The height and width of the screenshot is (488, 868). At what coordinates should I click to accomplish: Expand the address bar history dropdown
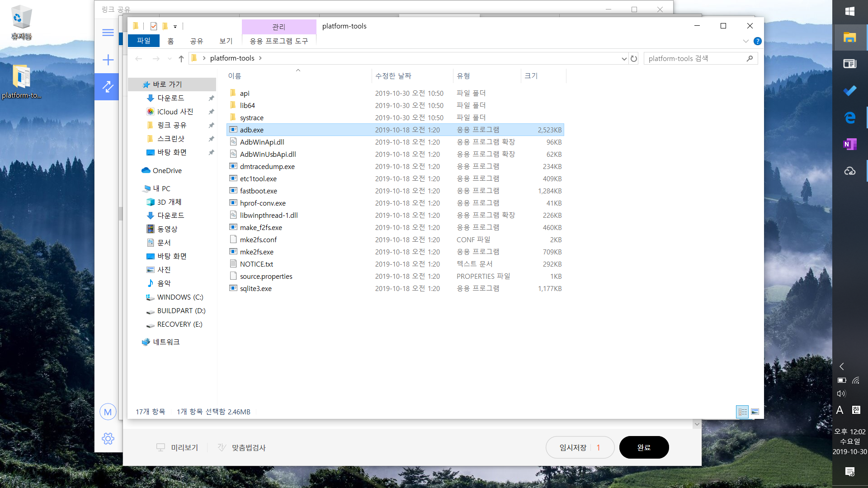[x=624, y=59]
